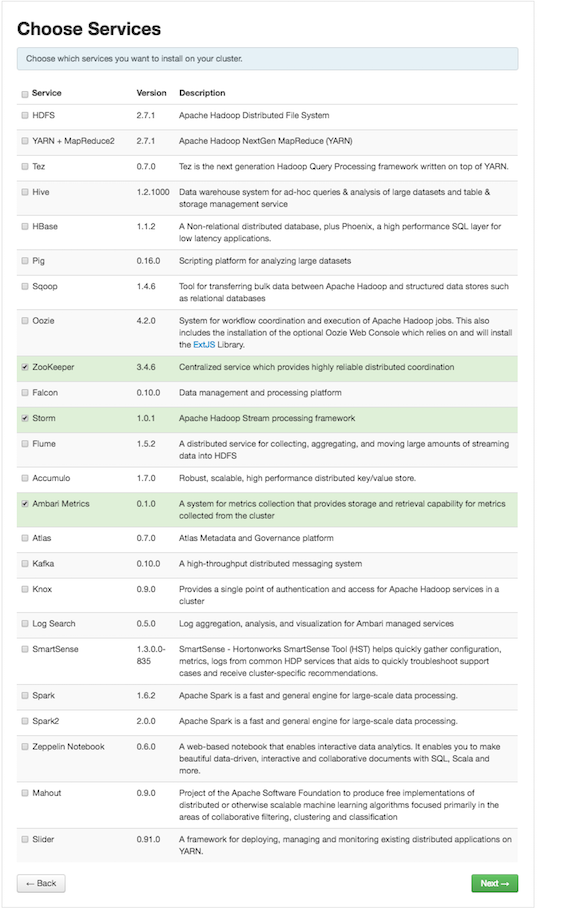Uncheck the Ambari Metrics checkbox
Screen dimensions: 576x915
(x=25, y=504)
